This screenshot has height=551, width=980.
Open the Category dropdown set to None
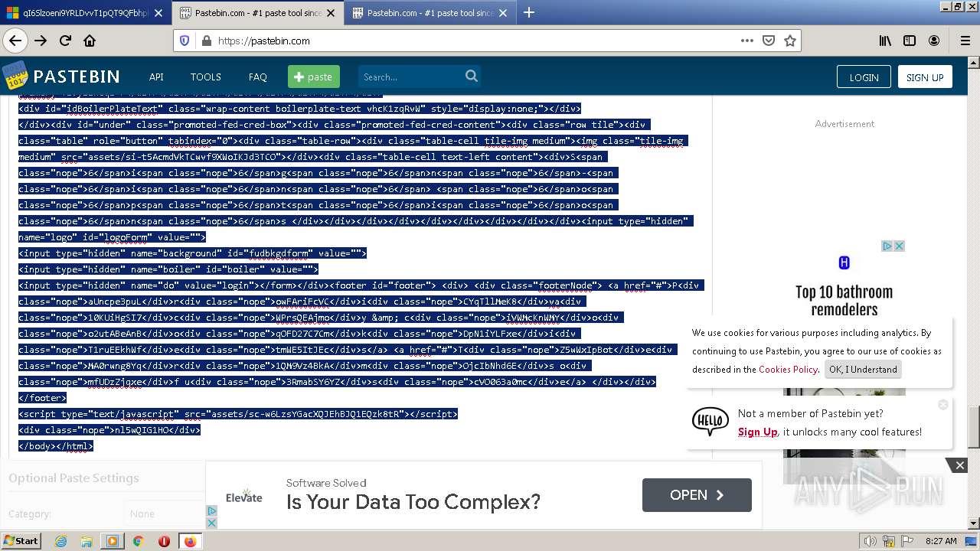coord(165,514)
